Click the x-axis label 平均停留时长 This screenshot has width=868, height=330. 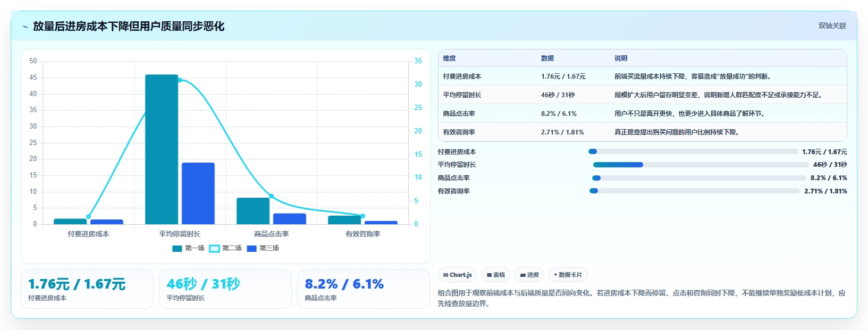pyautogui.click(x=180, y=234)
